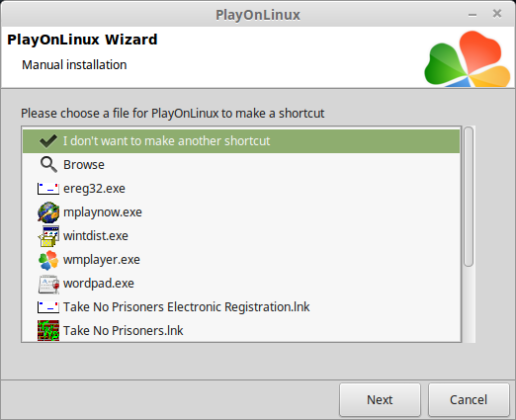Click the Take No Prisoners Electronic Registration.lnk icon

pos(48,307)
